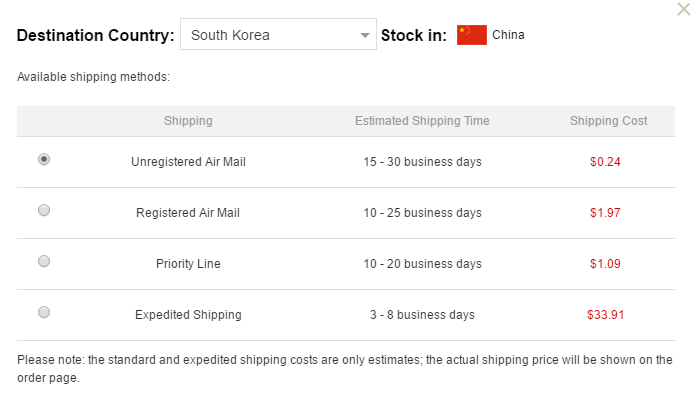Open the Destination Country dropdown
692x403 pixels.
[x=278, y=34]
